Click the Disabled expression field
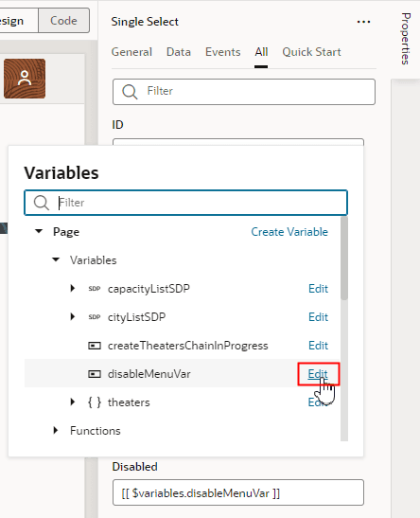 [238, 492]
